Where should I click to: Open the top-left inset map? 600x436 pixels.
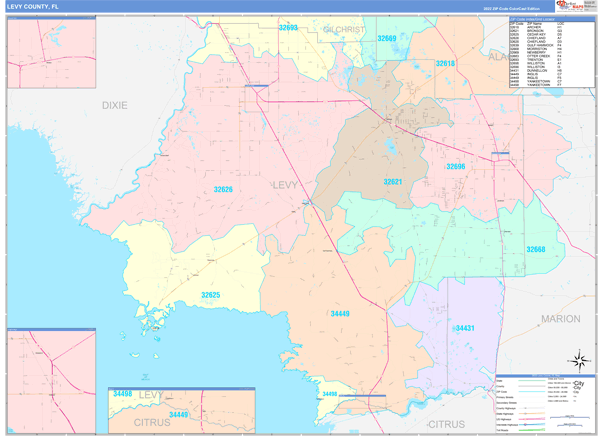click(x=50, y=54)
